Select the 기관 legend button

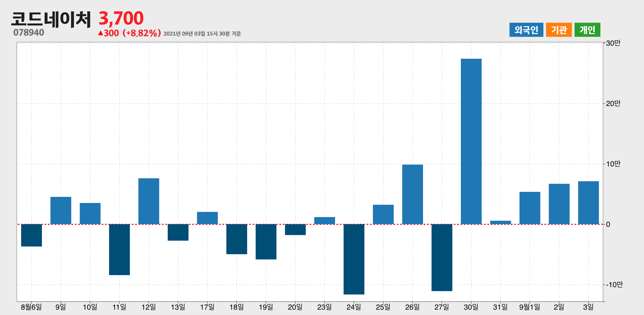(x=559, y=30)
